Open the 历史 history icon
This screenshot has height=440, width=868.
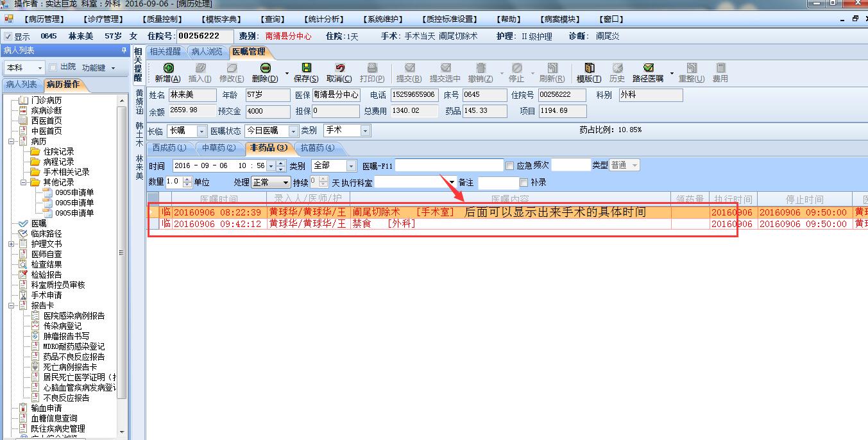pyautogui.click(x=617, y=68)
